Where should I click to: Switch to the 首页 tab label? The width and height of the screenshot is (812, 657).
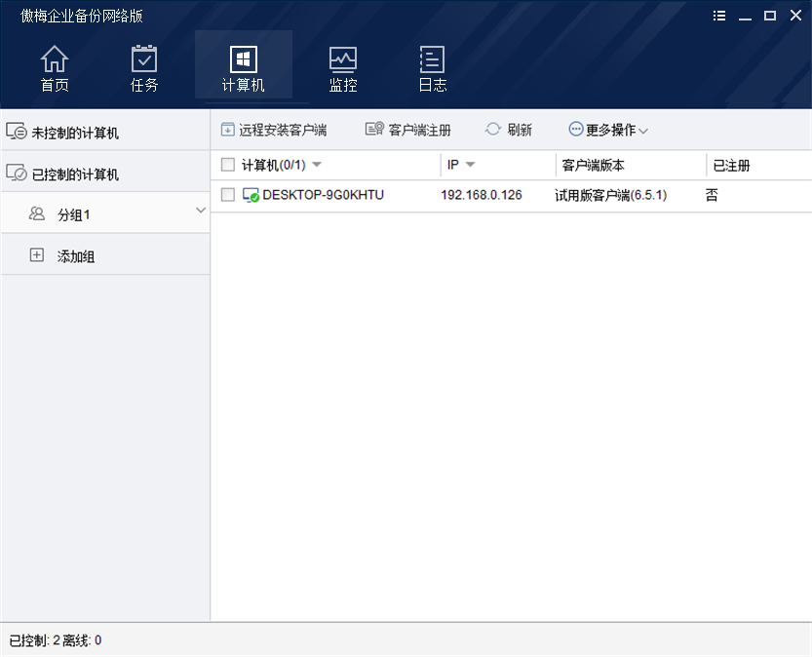click(x=55, y=85)
